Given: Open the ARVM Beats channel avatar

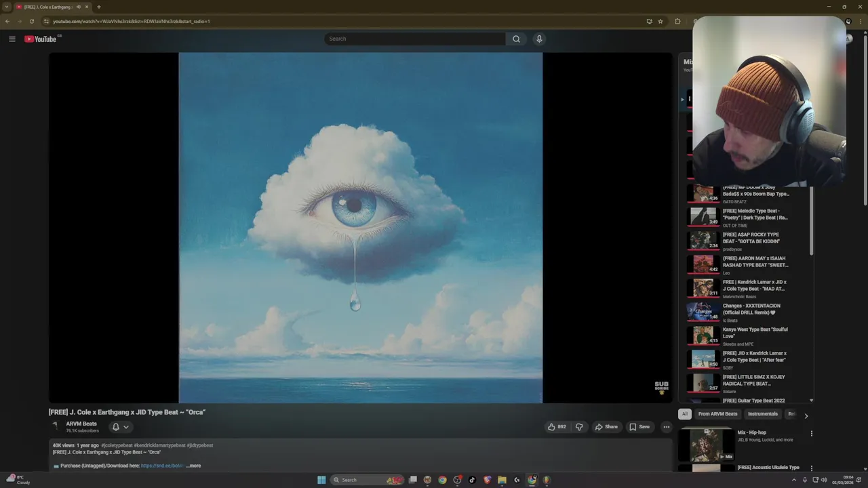Looking at the screenshot, I should pos(55,426).
